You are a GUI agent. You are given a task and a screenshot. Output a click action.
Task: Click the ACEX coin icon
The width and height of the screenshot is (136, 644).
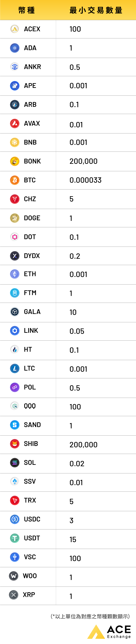point(15,29)
